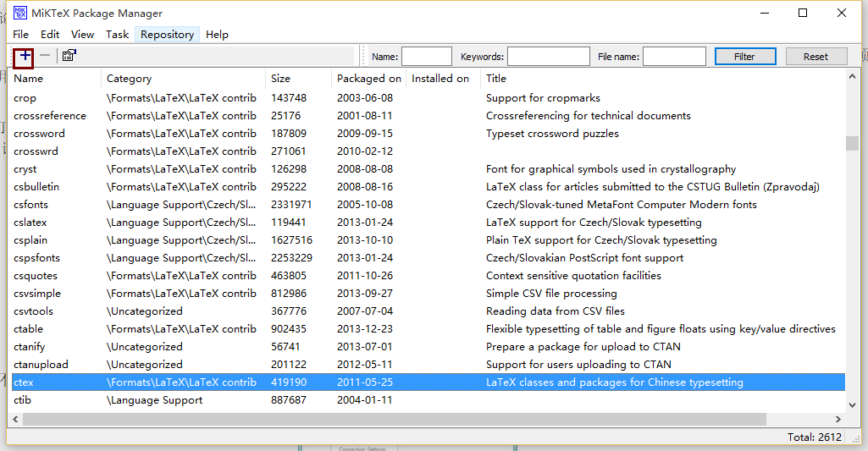Sort by the Name column header
This screenshot has width=868, height=451.
click(56, 78)
